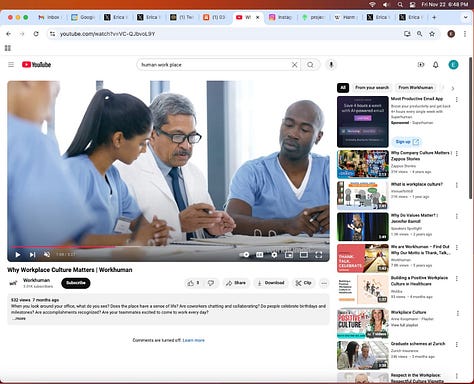
Task: Open options for Why Company Culture Matters video
Action: pos(457,153)
